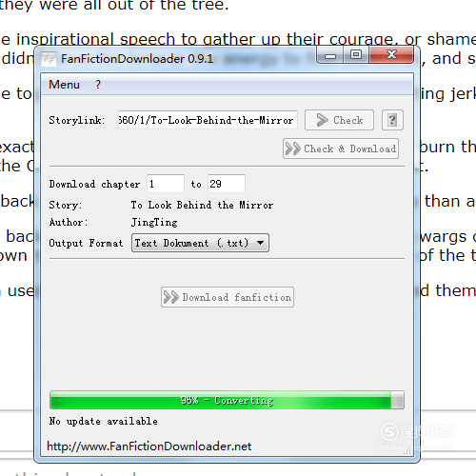Click the No update available status text
This screenshot has height=476, width=476.
coord(104,421)
